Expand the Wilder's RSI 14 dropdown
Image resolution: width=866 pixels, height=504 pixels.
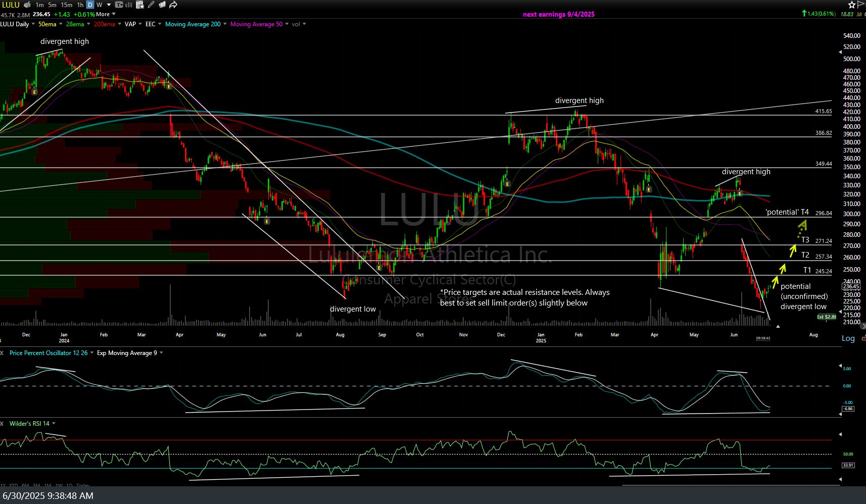click(x=54, y=424)
